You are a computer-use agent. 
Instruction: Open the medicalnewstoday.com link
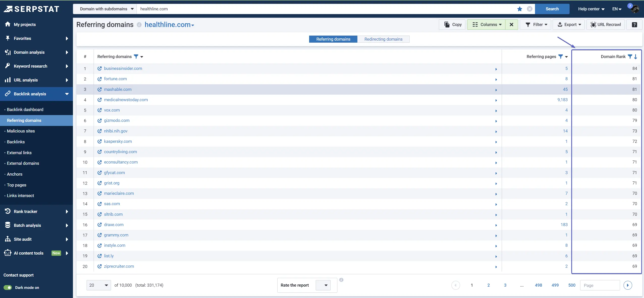point(126,100)
